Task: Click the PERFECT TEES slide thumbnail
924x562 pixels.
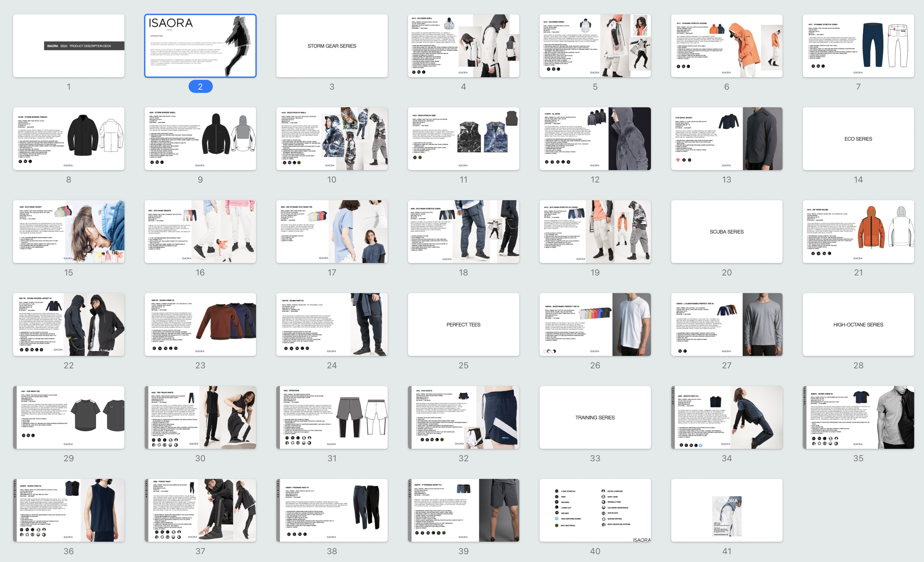Action: (463, 325)
